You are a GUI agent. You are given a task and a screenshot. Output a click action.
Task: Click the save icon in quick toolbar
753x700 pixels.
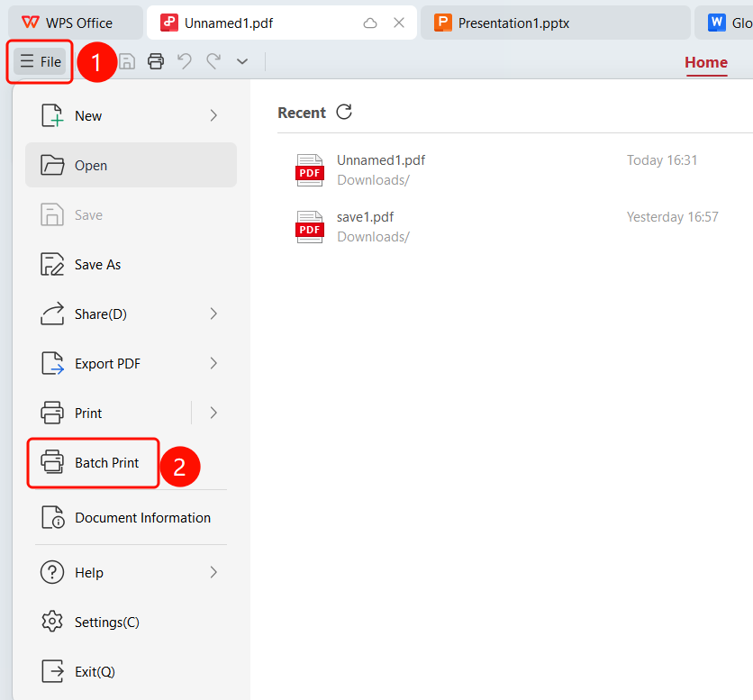[x=127, y=61]
